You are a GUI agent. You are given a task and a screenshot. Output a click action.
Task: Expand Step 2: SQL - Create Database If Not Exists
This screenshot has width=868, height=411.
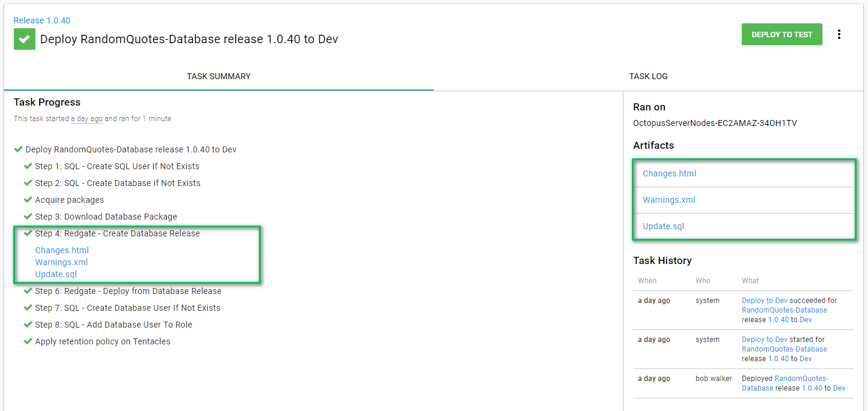118,183
